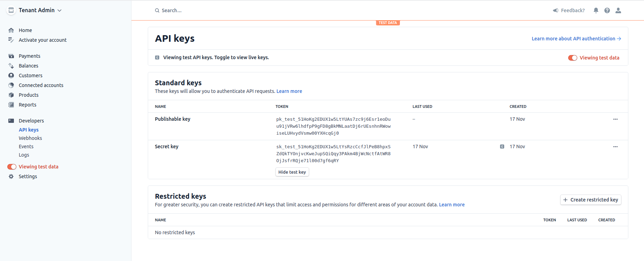
Task: Go to the Payments section
Action: coord(29,56)
